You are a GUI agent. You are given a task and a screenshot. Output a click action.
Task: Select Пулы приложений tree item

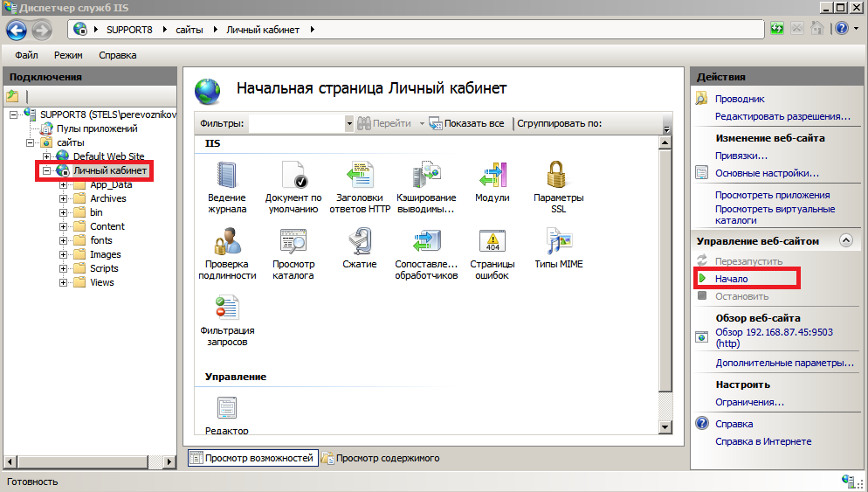[97, 128]
